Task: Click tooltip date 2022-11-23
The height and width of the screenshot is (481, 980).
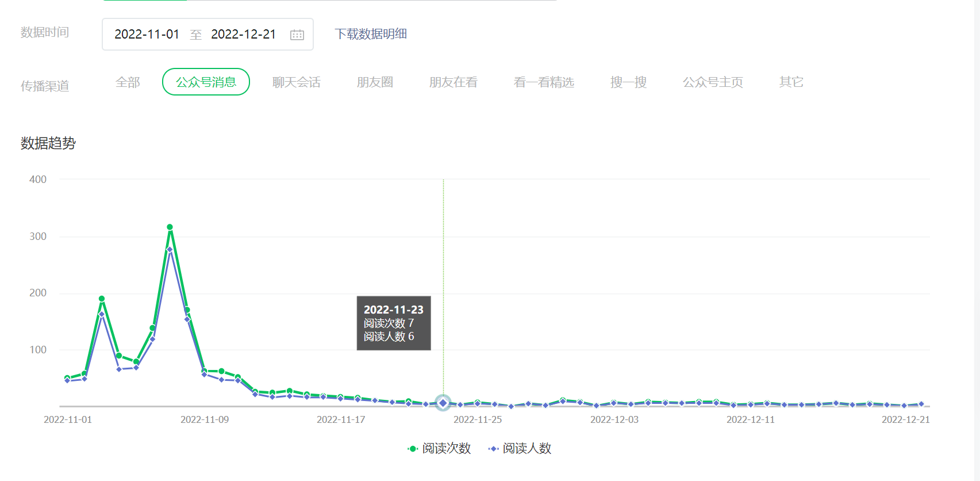Action: (394, 310)
